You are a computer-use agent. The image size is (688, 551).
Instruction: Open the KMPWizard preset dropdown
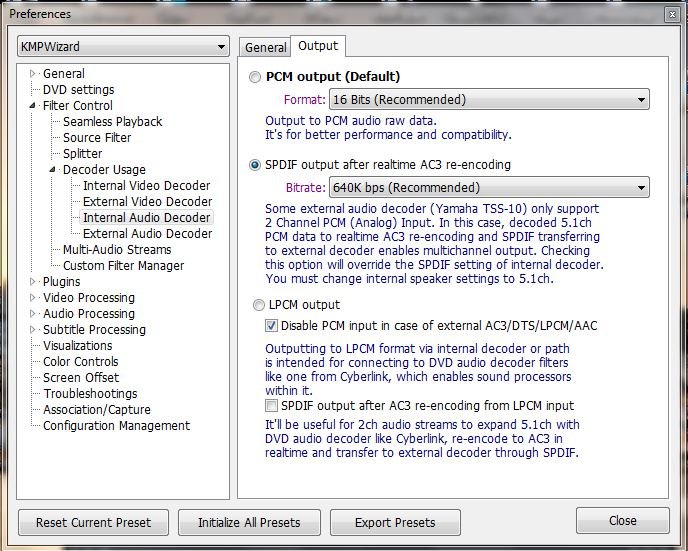124,47
